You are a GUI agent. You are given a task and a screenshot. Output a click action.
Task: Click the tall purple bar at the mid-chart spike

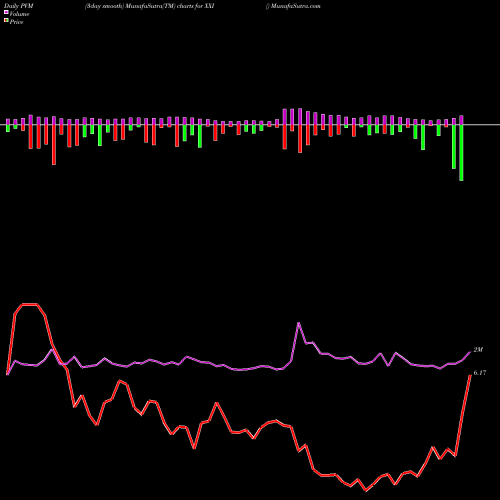coord(300,116)
